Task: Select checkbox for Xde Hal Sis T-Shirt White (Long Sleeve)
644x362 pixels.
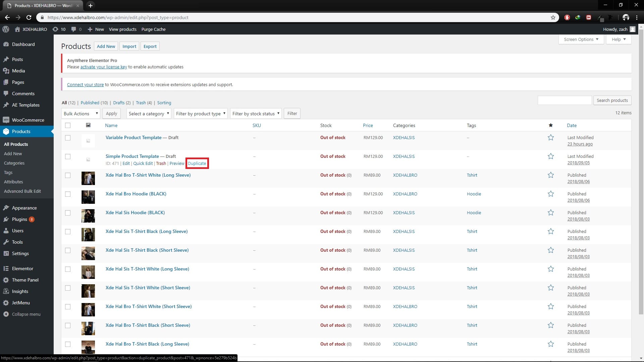Action: tap(68, 269)
